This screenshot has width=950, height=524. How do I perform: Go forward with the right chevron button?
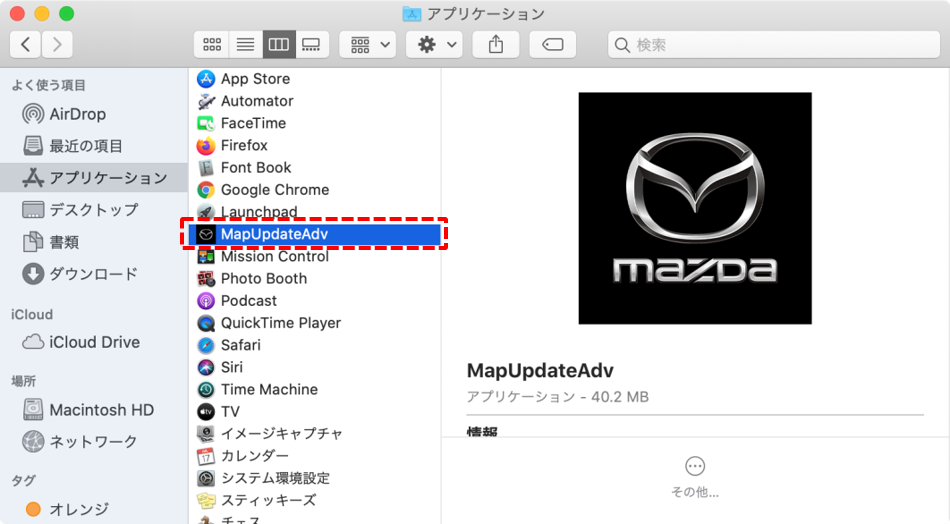(x=57, y=44)
